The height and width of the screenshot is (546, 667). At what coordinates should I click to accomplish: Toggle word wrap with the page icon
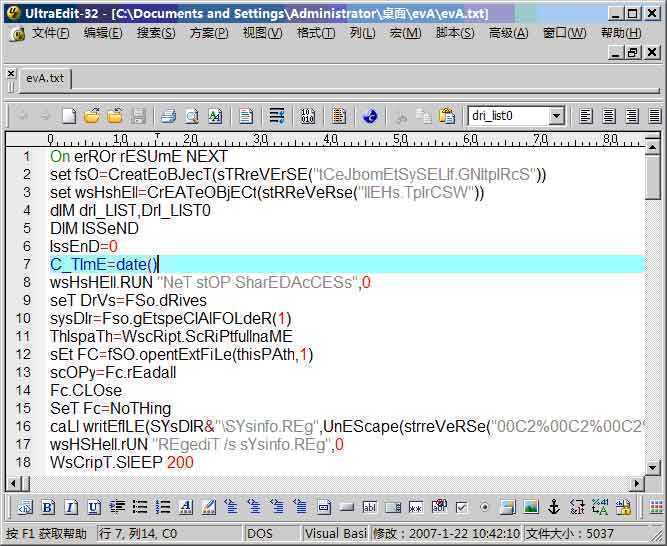point(246,116)
